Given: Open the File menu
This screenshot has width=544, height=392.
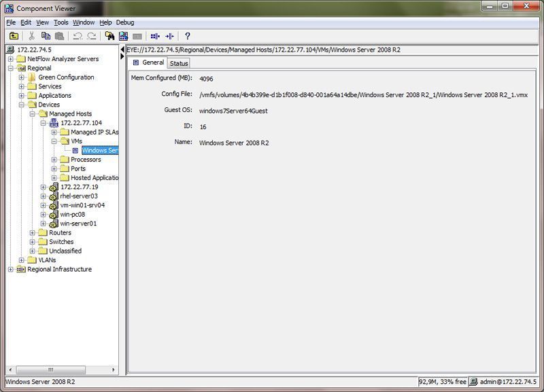Looking at the screenshot, I should point(11,22).
